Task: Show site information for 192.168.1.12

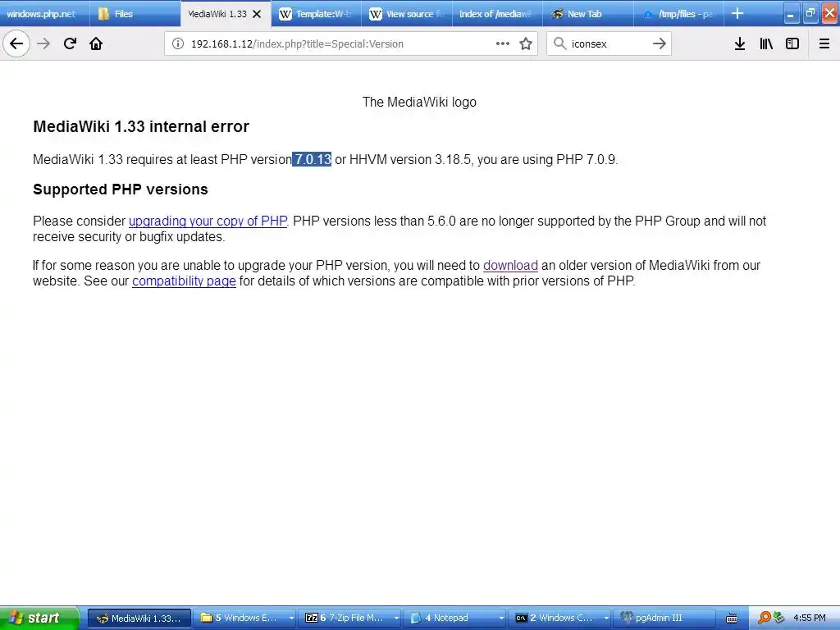Action: (178, 44)
